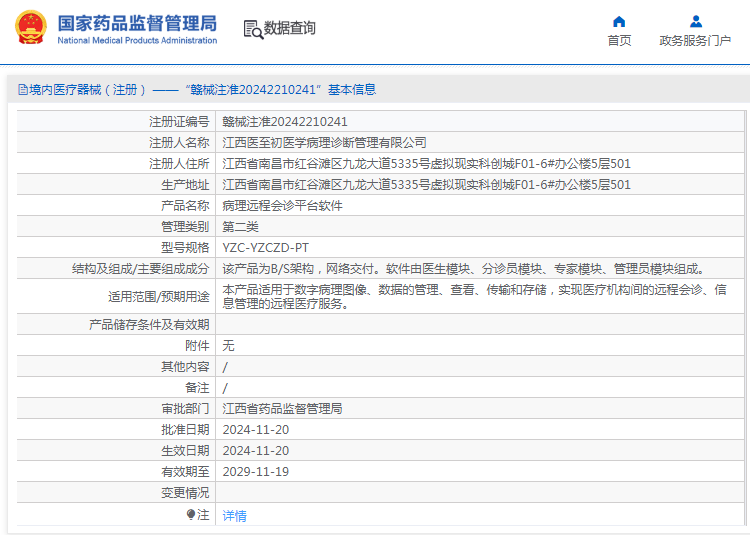Click the intended use text starting 本产品适用于
Screen dimensions: 750x535
[x=474, y=296]
